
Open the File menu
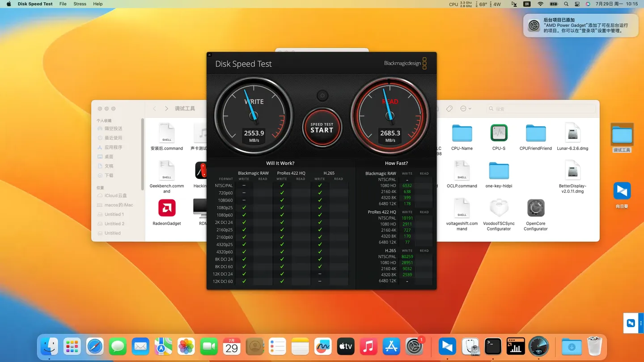63,4
